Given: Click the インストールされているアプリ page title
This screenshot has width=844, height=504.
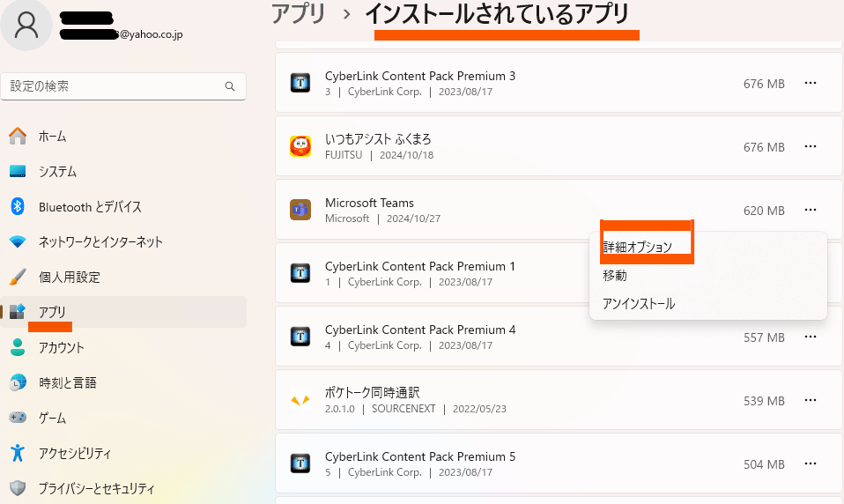Looking at the screenshot, I should click(x=498, y=14).
